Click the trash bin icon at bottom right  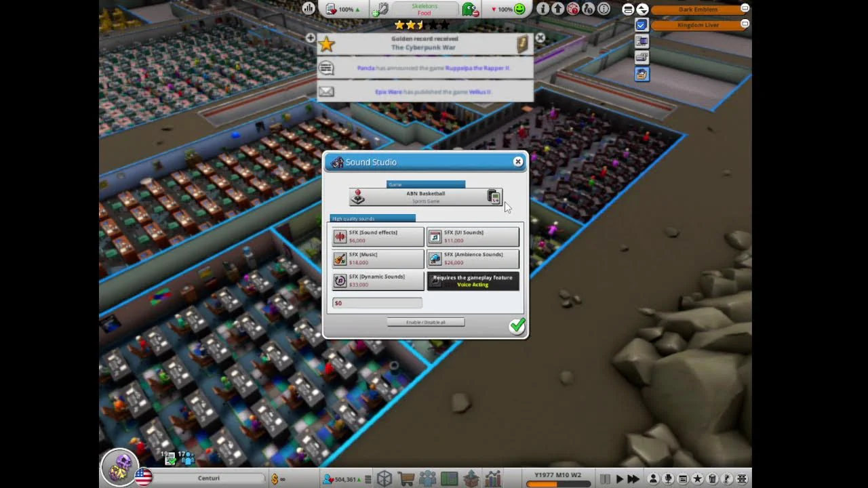point(712,479)
